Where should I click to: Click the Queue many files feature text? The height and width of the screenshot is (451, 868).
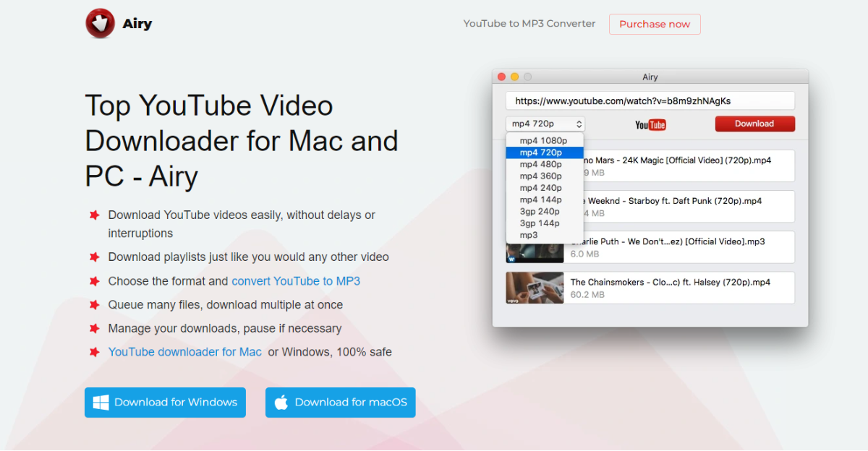[226, 305]
